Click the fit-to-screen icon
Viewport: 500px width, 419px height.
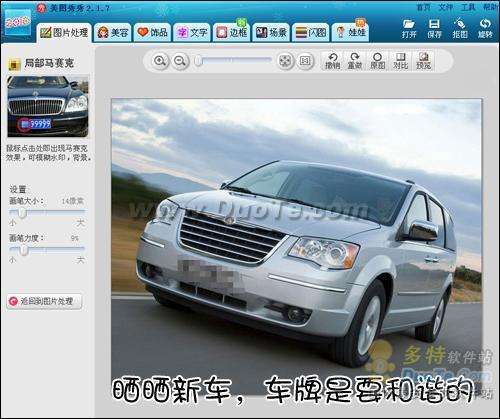point(285,61)
